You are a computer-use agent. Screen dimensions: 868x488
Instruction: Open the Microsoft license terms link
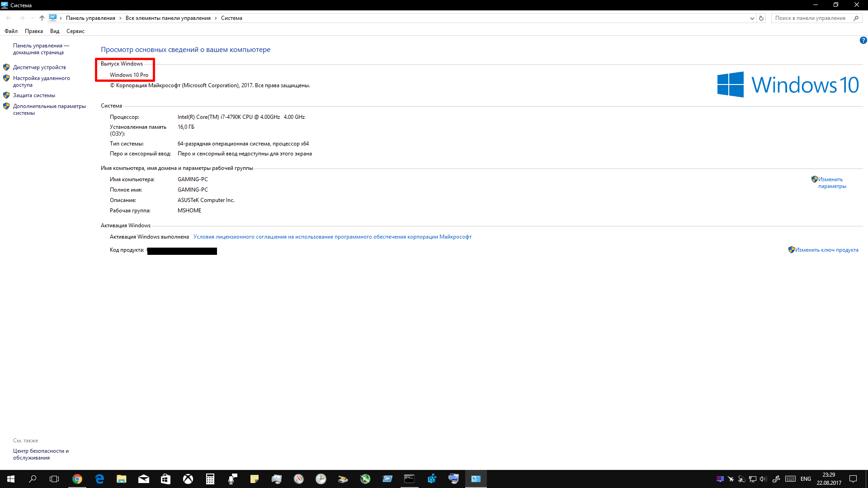pos(332,237)
